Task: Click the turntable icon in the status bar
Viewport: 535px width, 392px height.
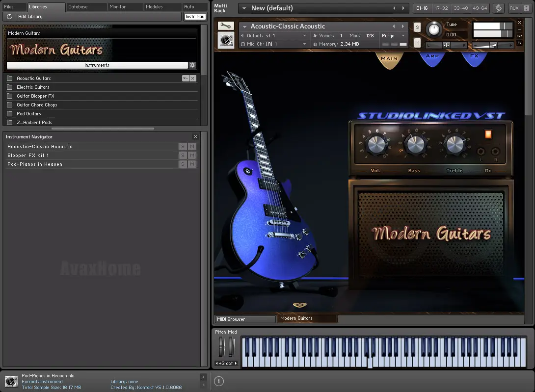Action: tap(11, 381)
